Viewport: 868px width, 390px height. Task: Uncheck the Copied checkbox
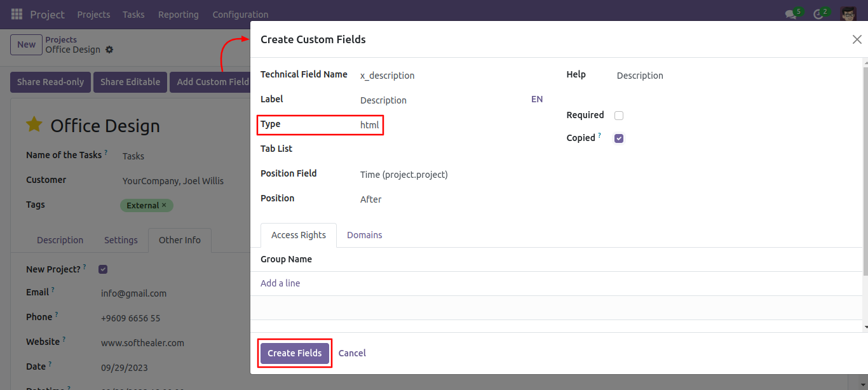pos(619,138)
